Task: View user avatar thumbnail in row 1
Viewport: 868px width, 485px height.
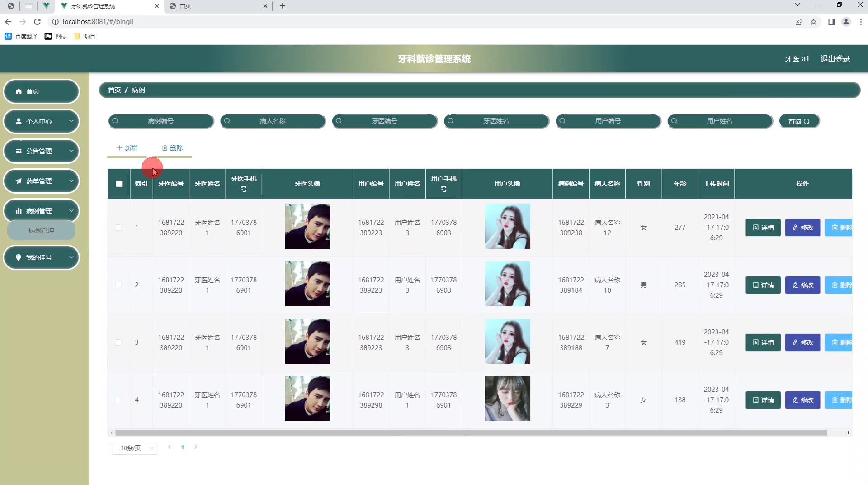Action: (x=507, y=226)
